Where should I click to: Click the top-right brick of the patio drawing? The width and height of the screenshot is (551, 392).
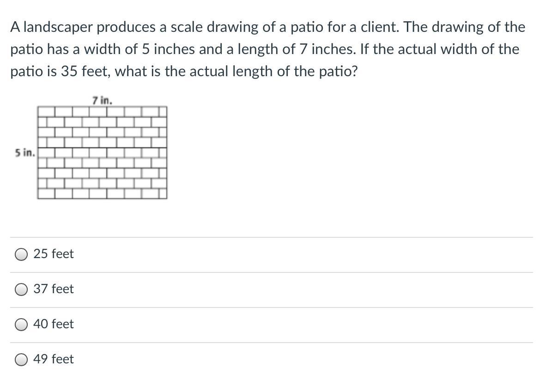click(x=163, y=112)
